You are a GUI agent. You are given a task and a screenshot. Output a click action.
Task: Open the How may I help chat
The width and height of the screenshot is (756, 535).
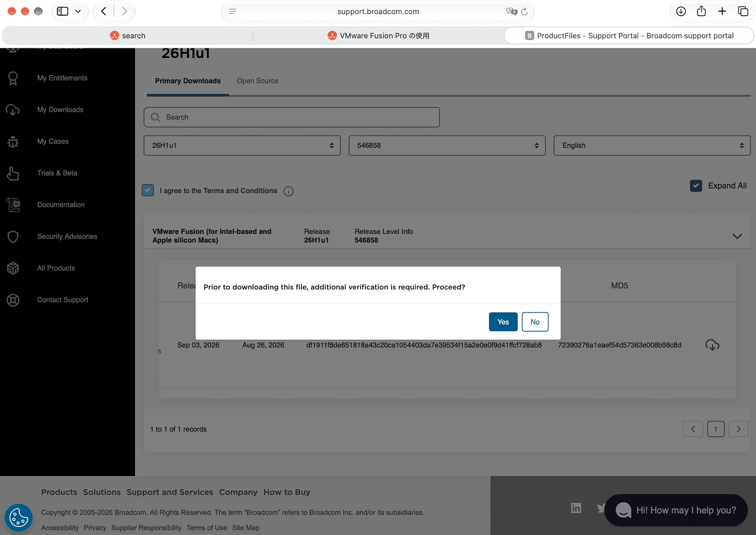(676, 510)
